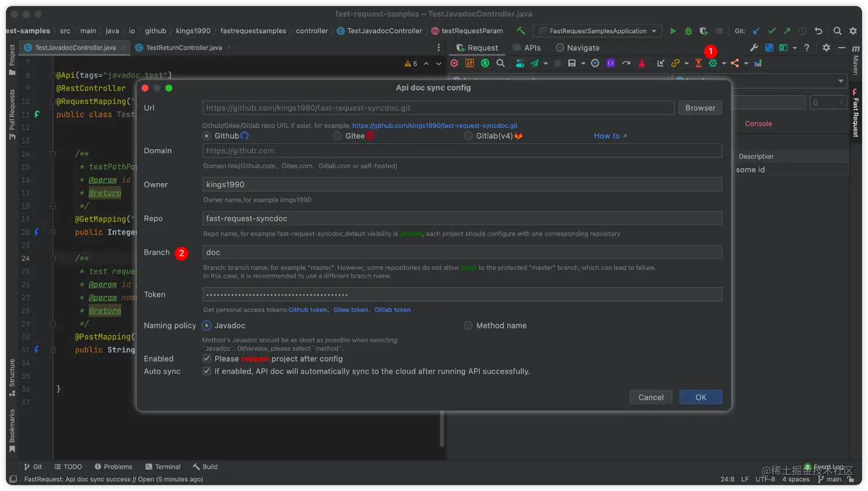Click the orange link chain icon

(675, 63)
